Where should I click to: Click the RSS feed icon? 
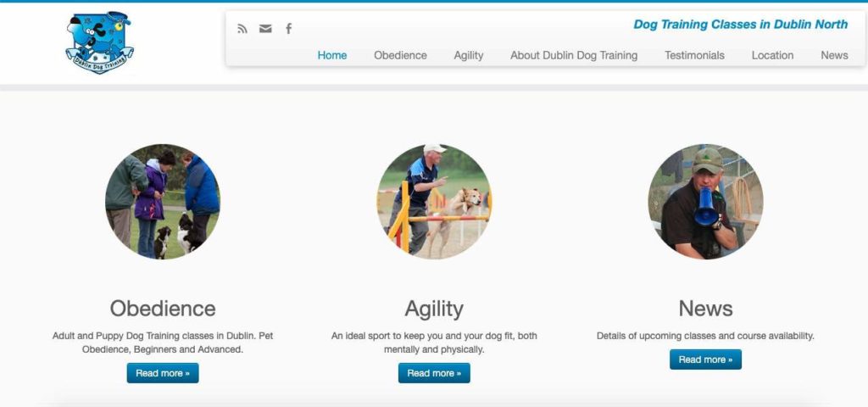[242, 29]
